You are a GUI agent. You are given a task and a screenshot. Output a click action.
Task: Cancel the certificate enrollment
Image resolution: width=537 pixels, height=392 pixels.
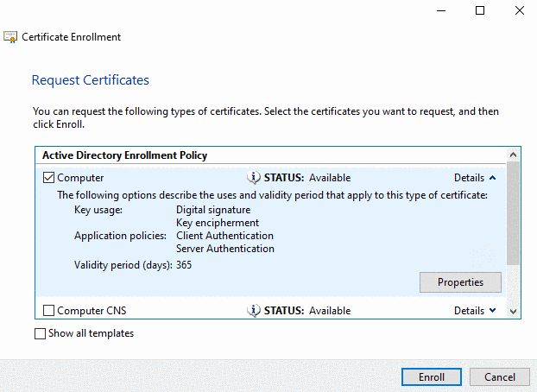coord(499,377)
